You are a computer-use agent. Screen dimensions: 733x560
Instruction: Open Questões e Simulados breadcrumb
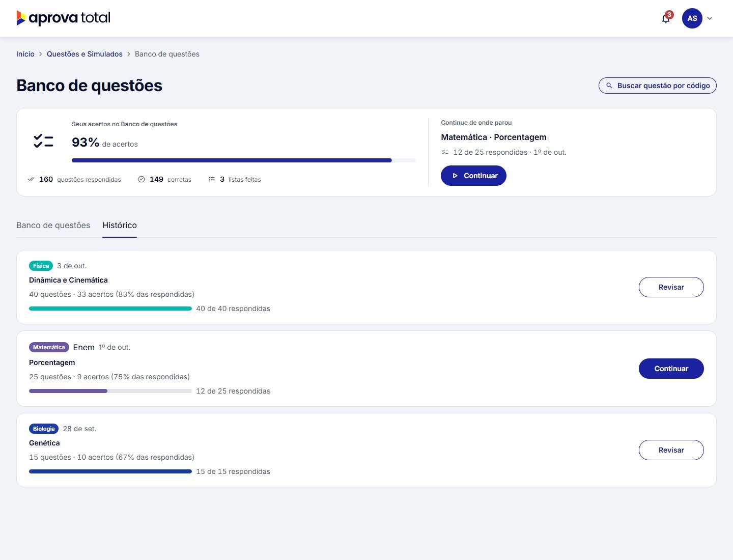click(x=84, y=54)
